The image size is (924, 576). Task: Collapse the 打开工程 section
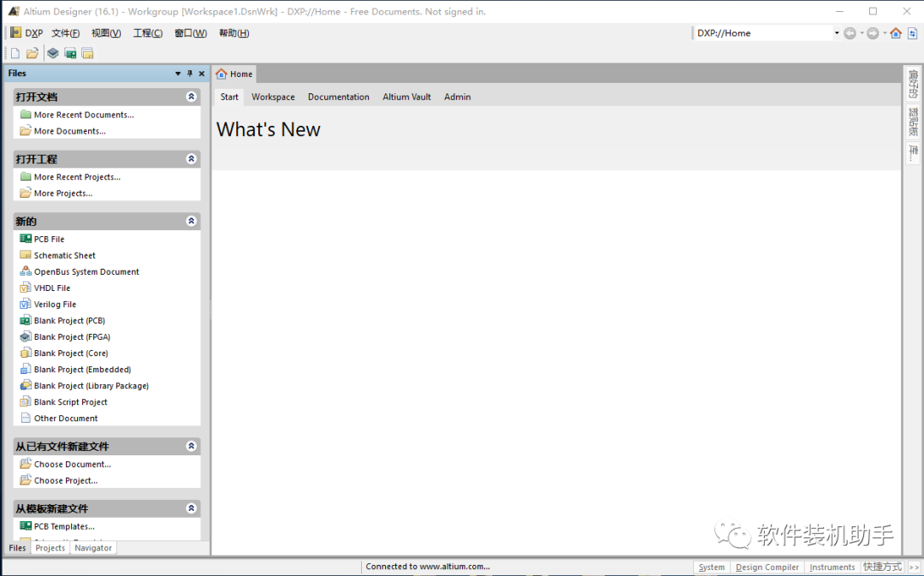coord(191,158)
